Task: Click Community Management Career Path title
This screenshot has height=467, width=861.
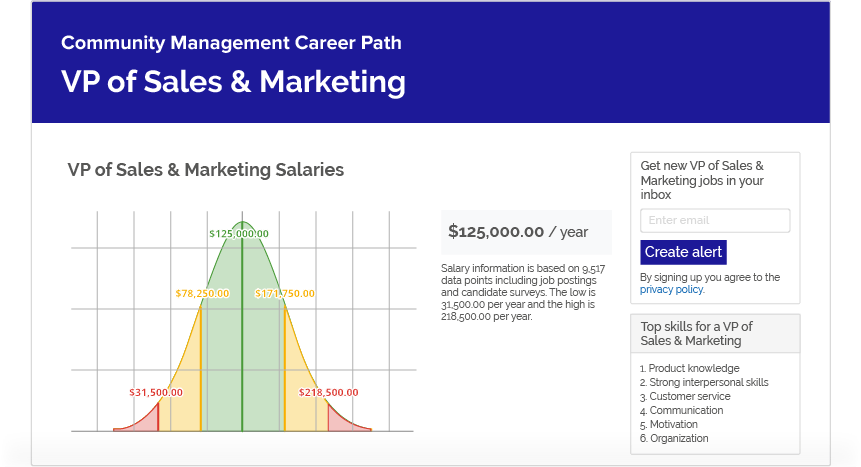Action: tap(231, 43)
